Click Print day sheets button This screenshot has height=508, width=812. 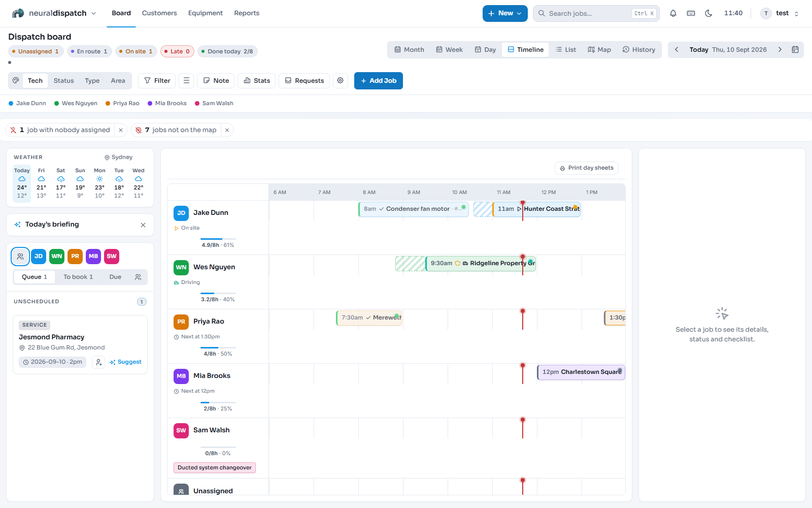[587, 168]
